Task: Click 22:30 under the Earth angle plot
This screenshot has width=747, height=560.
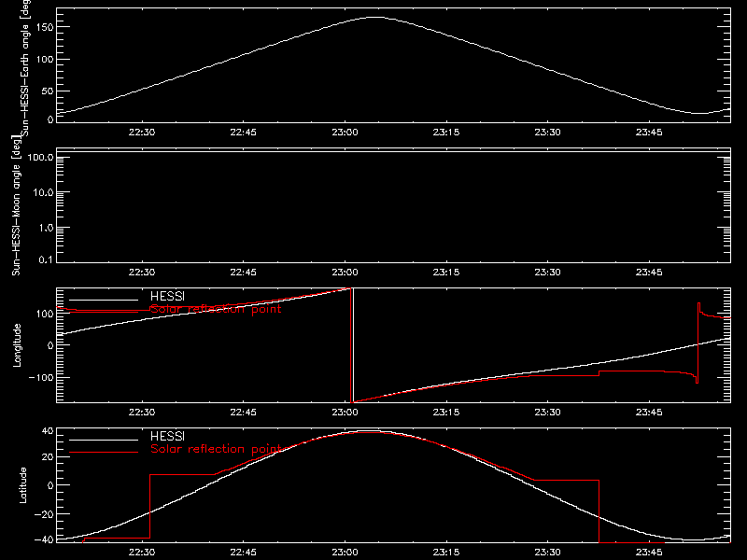Action: [x=142, y=133]
